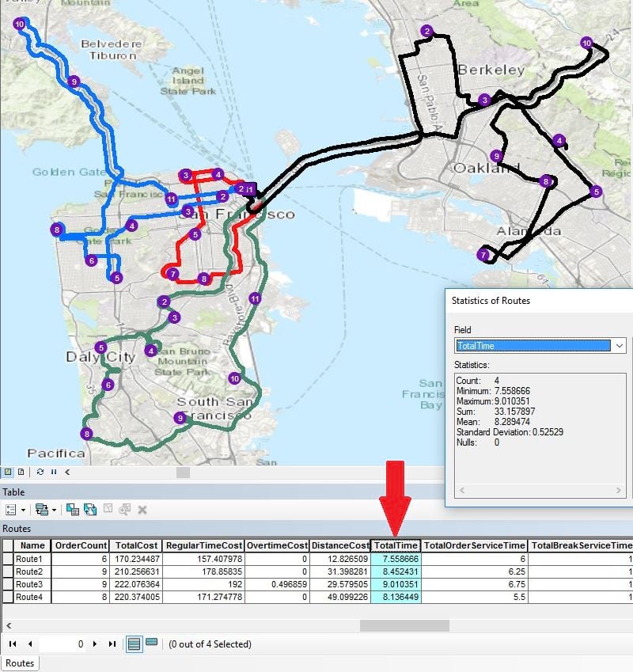Open the Table Options menu icon
This screenshot has width=633, height=672.
click(11, 509)
